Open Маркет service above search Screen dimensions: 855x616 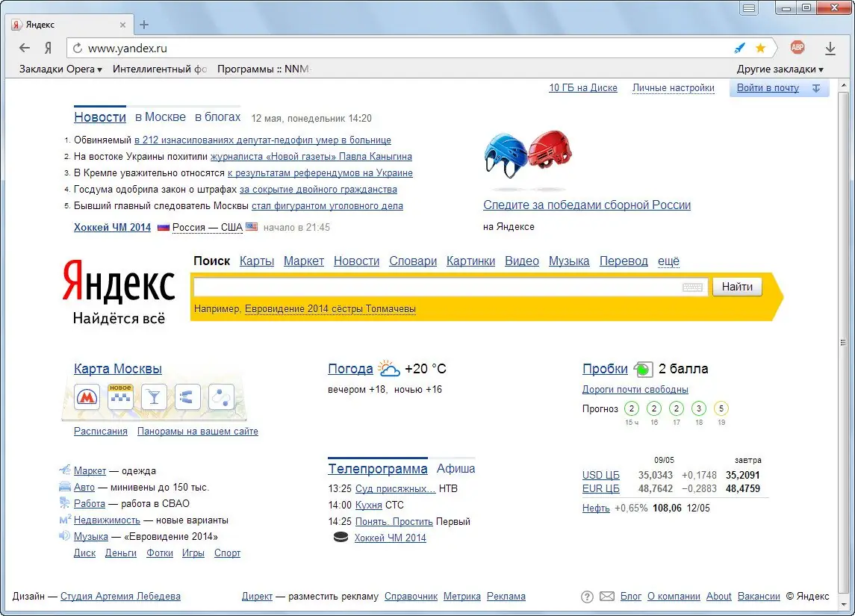tap(304, 261)
